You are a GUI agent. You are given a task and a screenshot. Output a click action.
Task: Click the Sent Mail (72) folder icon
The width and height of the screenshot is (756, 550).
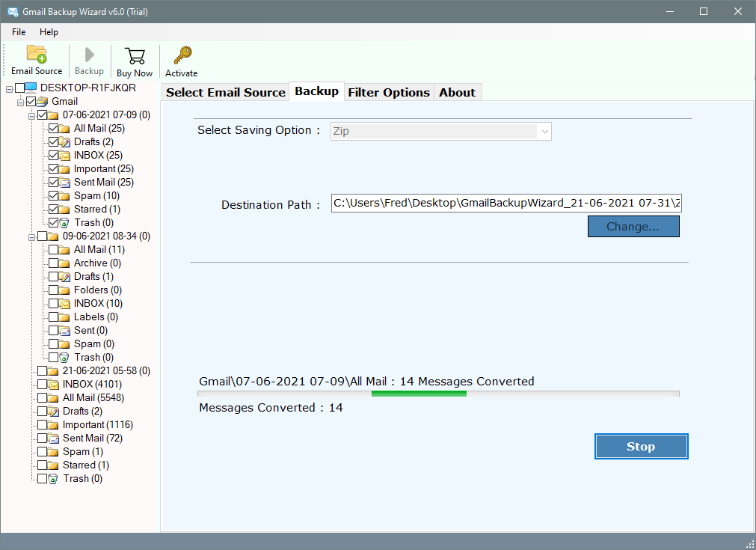53,438
